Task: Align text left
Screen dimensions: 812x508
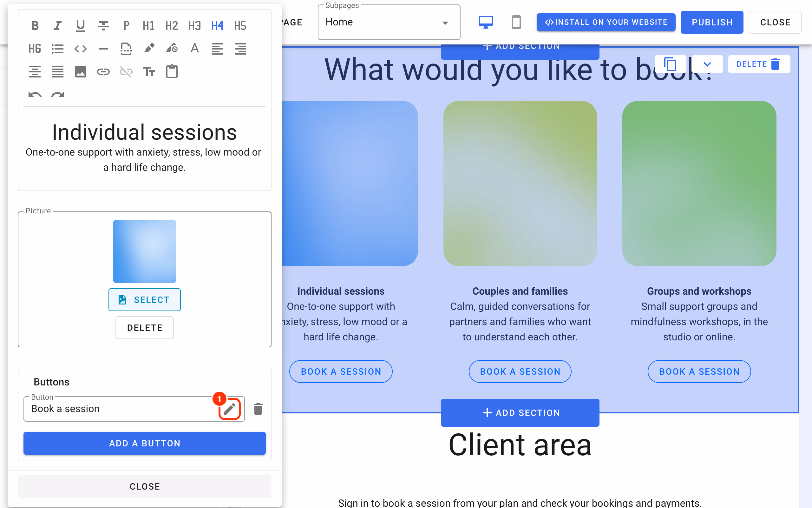Action: coord(217,49)
